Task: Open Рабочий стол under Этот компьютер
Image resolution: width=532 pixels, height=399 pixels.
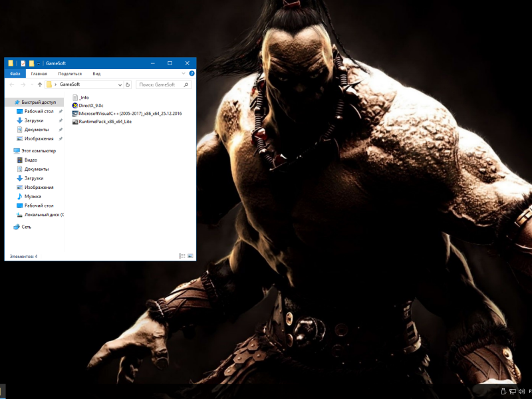Action: 39,205
